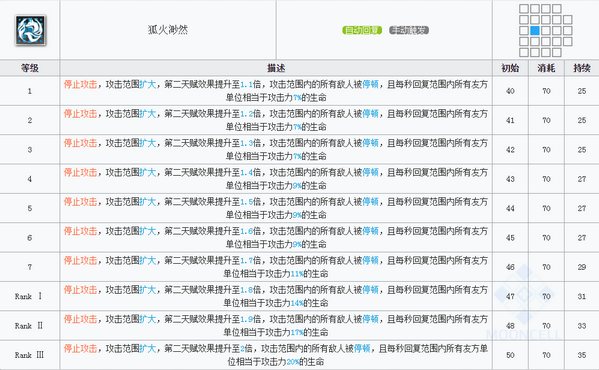Click cost 70 in the level 1 row
Screen dimensions: 599x370
tap(546, 91)
